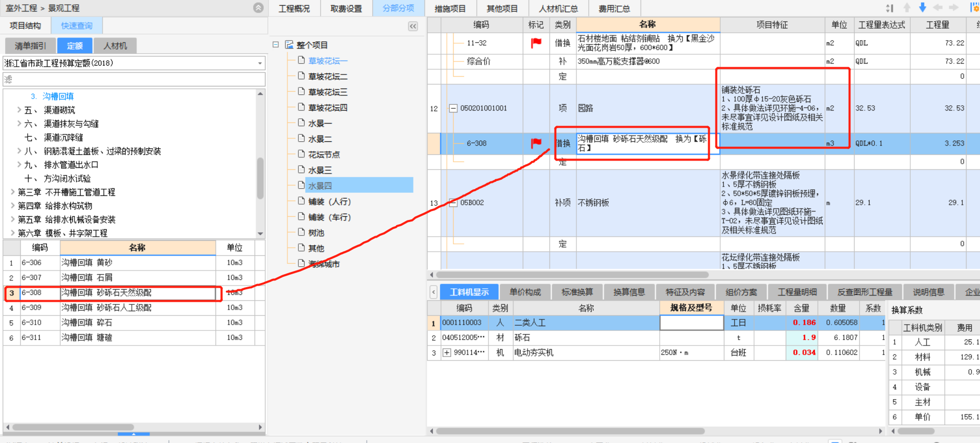This screenshot has height=443, width=980.
Task: Click the red flag on row 6-308
Action: (x=536, y=143)
